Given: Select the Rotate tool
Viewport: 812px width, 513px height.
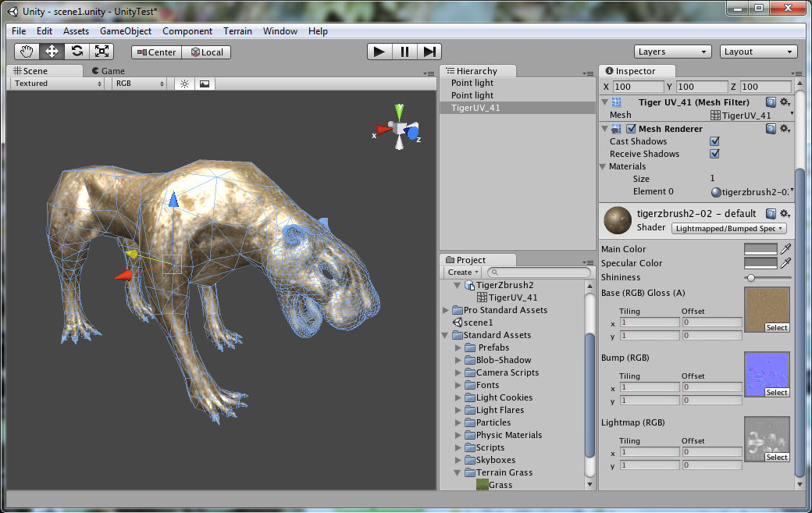Looking at the screenshot, I should (x=77, y=52).
